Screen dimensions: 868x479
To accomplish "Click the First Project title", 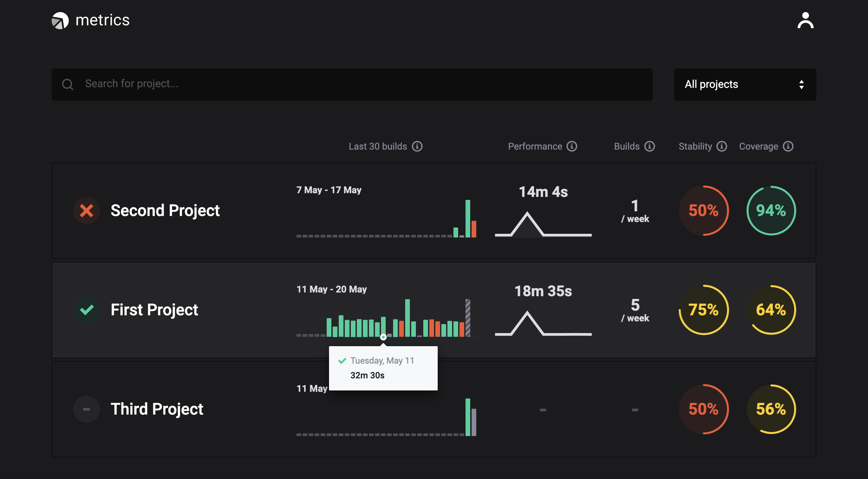I will [154, 310].
